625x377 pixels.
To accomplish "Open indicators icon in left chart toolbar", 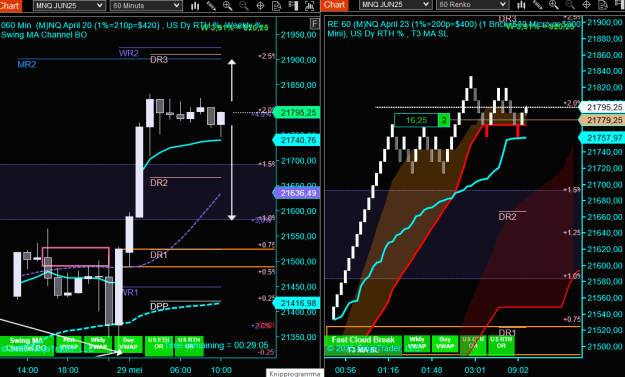I will 309,6.
